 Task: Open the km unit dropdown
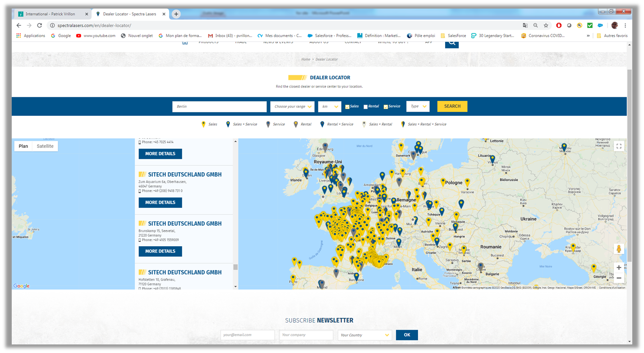[330, 106]
